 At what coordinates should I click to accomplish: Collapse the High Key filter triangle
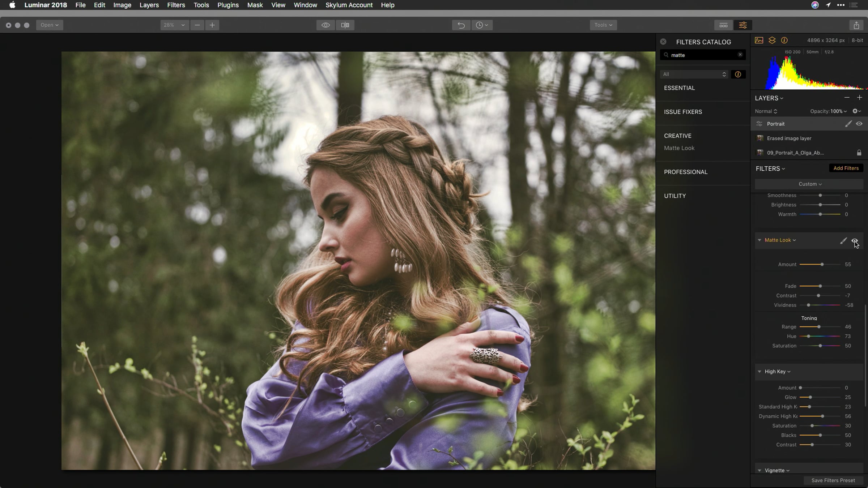(x=759, y=372)
